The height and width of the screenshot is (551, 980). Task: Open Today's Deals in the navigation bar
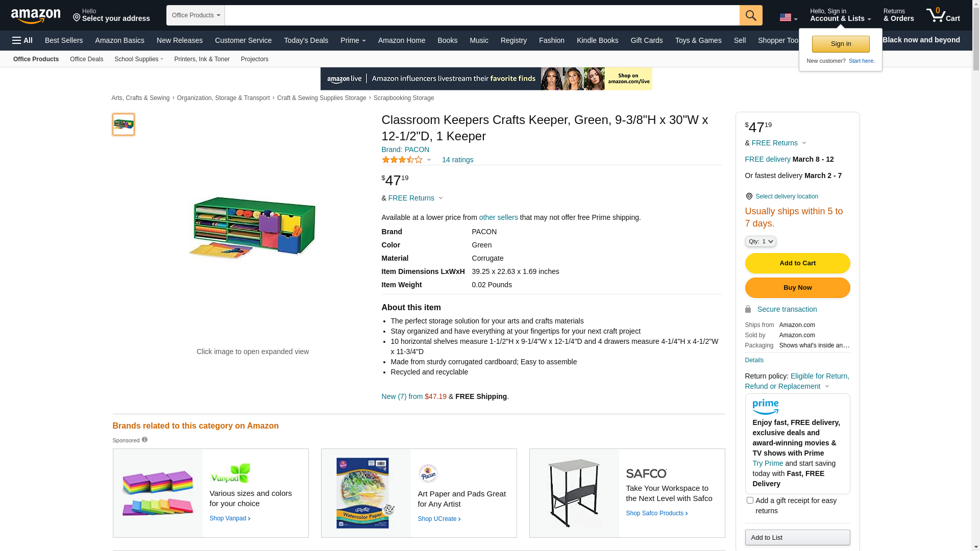point(306,40)
